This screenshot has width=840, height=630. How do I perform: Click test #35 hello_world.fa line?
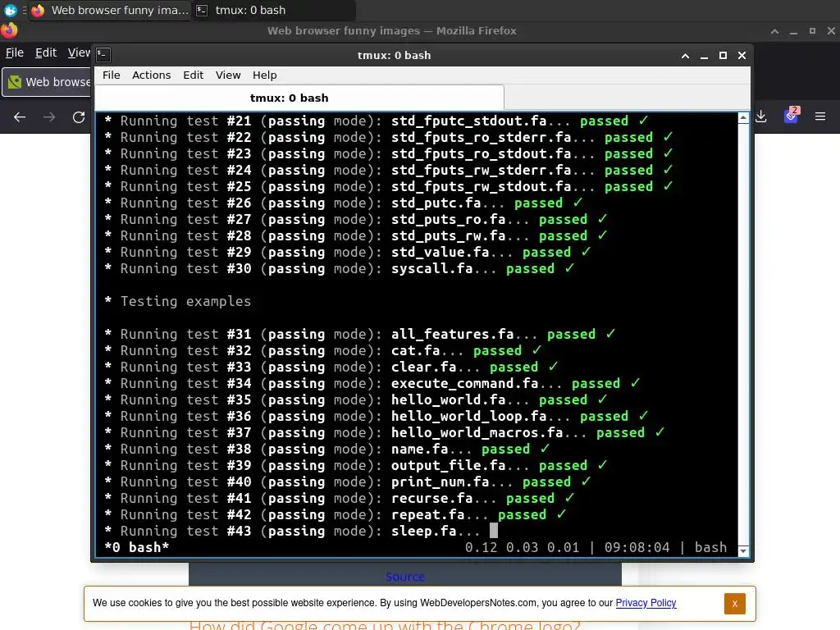(356, 399)
